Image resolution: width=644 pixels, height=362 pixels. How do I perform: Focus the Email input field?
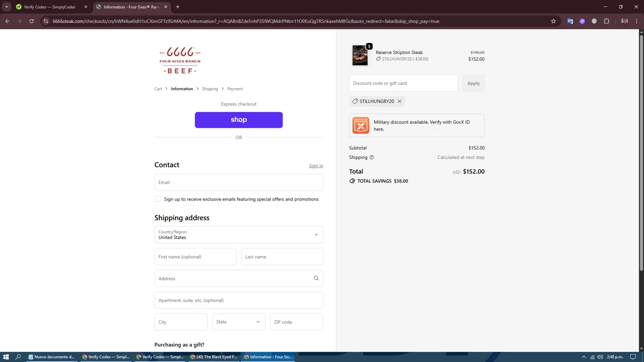click(239, 182)
